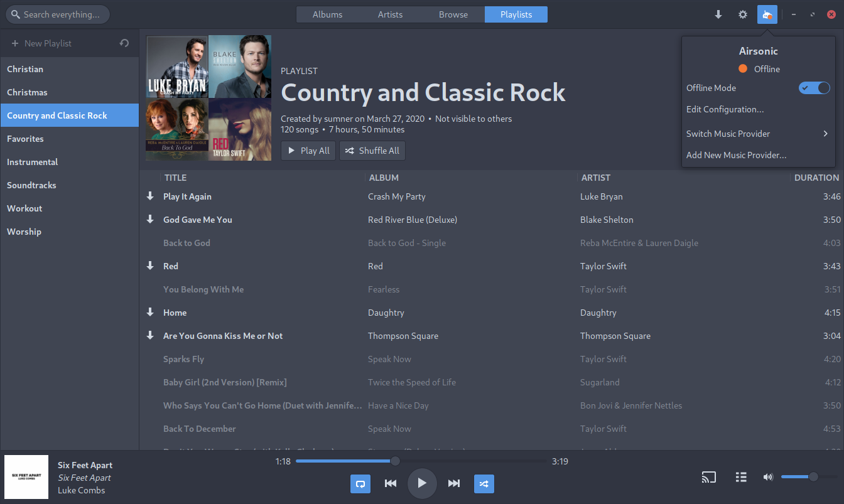
Task: Select the Playlists tab
Action: pos(516,14)
